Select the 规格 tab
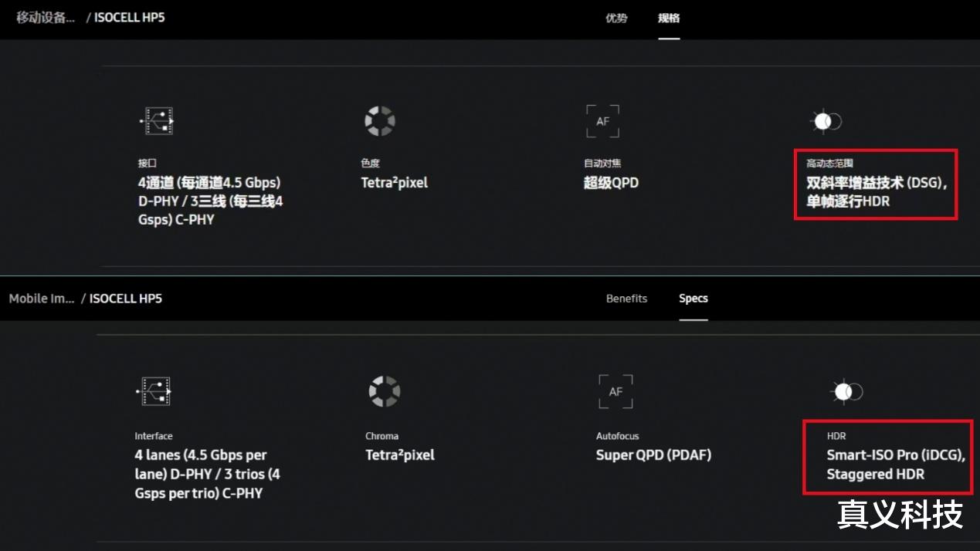The image size is (980, 551). tap(669, 19)
